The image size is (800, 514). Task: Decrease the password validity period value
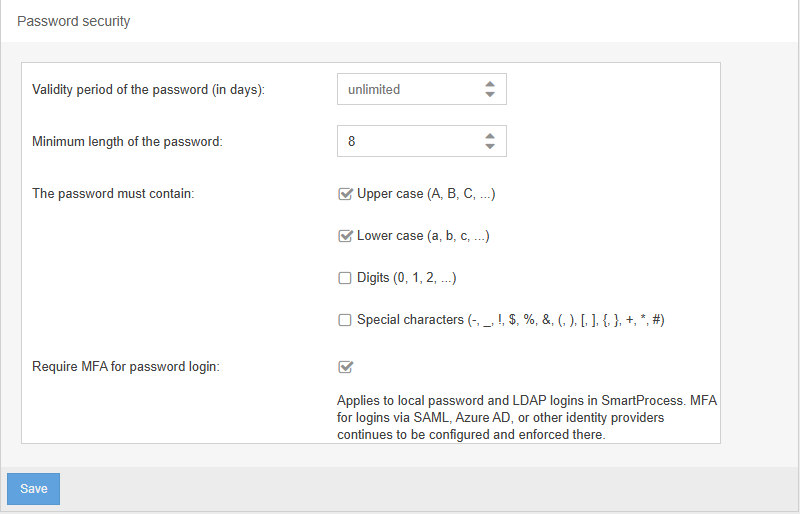[x=490, y=94]
